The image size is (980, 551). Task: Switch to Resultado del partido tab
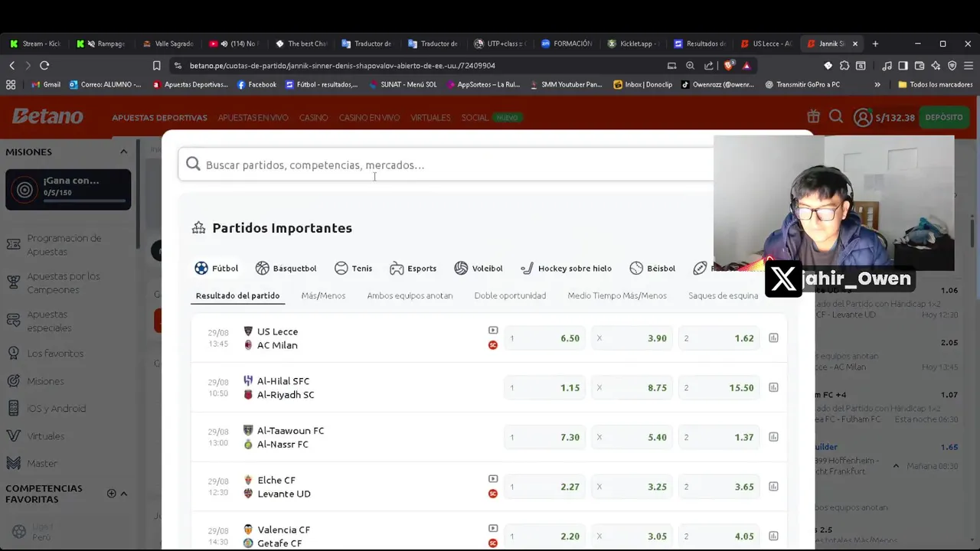[237, 295]
